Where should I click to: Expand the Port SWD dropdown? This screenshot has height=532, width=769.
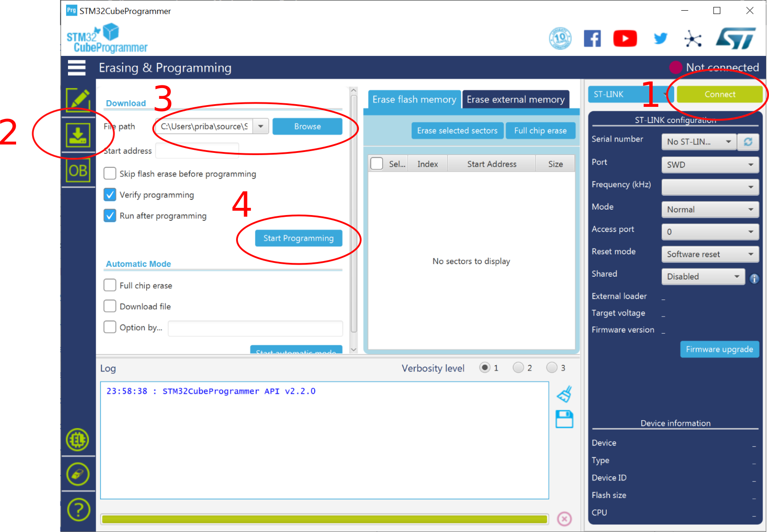pos(710,165)
